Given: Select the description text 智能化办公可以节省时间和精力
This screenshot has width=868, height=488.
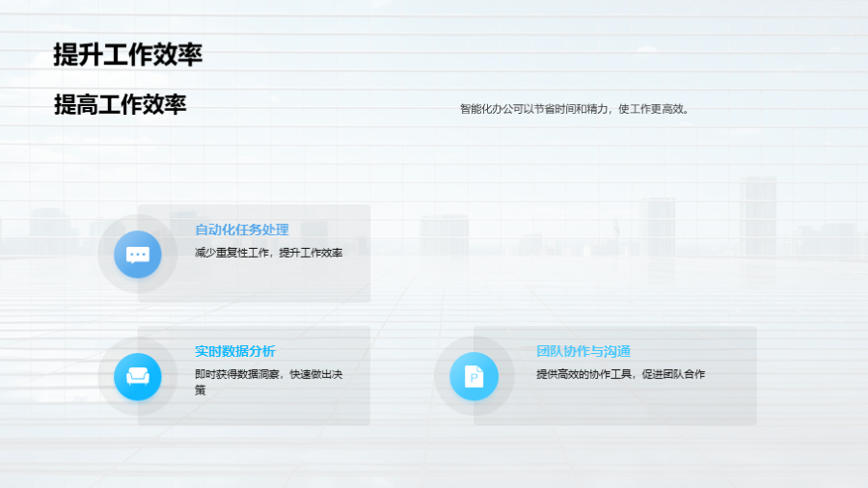Looking at the screenshot, I should [574, 109].
